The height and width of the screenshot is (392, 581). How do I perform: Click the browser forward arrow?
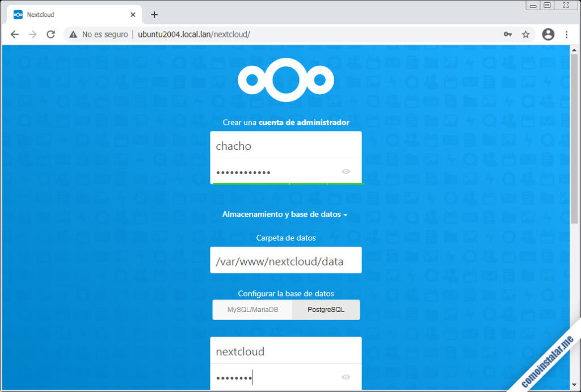(32, 35)
